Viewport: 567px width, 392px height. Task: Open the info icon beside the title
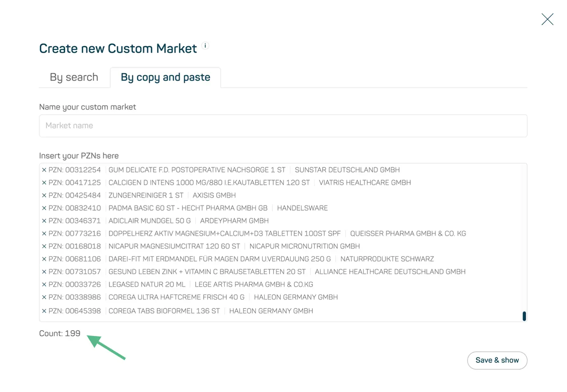(x=205, y=46)
